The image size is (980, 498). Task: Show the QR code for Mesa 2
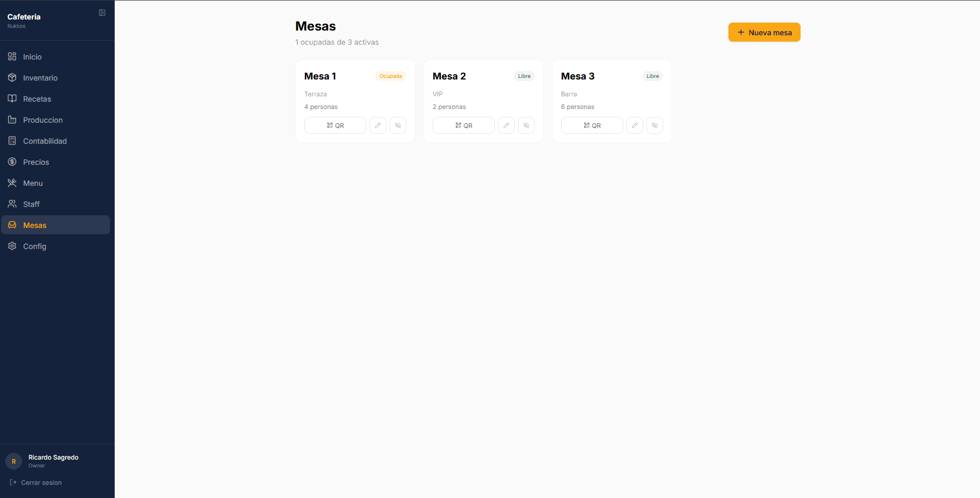463,125
